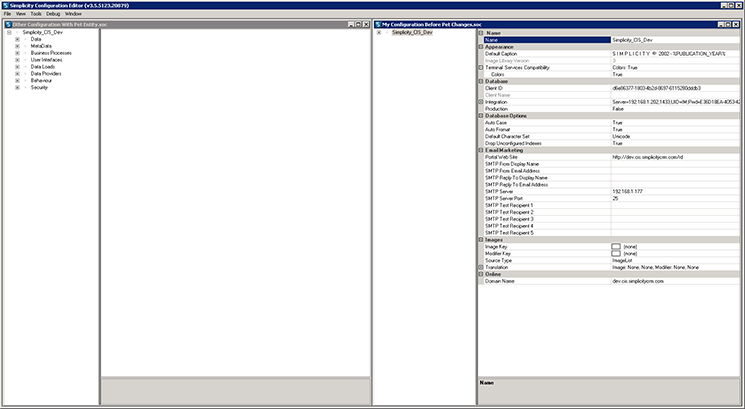Expand the Data Providers tree node
Image resolution: width=745 pixels, height=409 pixels.
click(x=18, y=74)
